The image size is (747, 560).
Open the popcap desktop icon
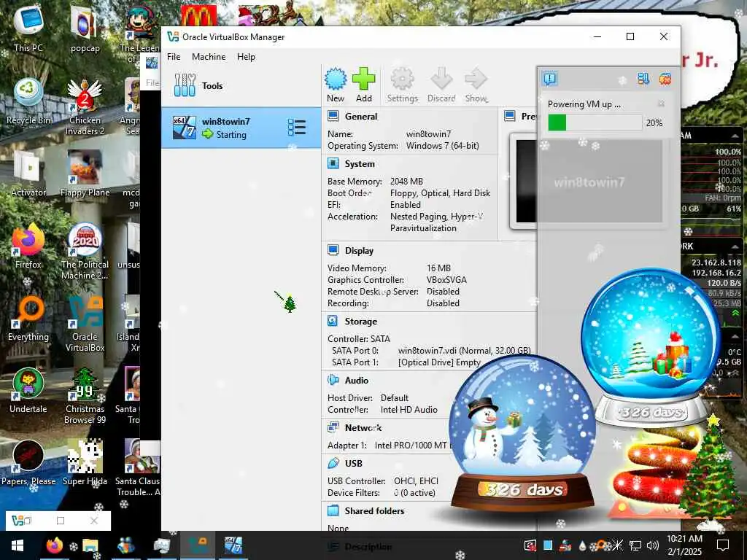pos(85,29)
